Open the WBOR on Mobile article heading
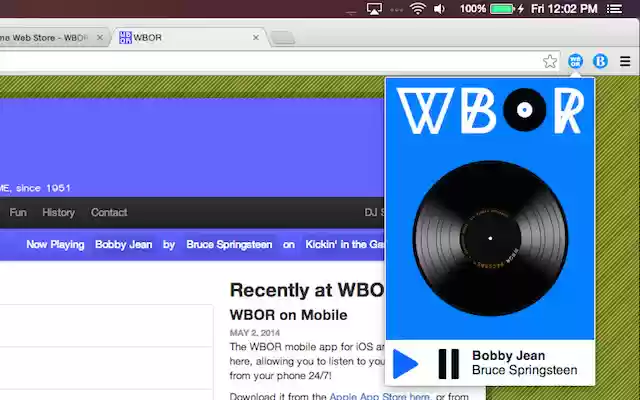This screenshot has height=400, width=640. [288, 315]
